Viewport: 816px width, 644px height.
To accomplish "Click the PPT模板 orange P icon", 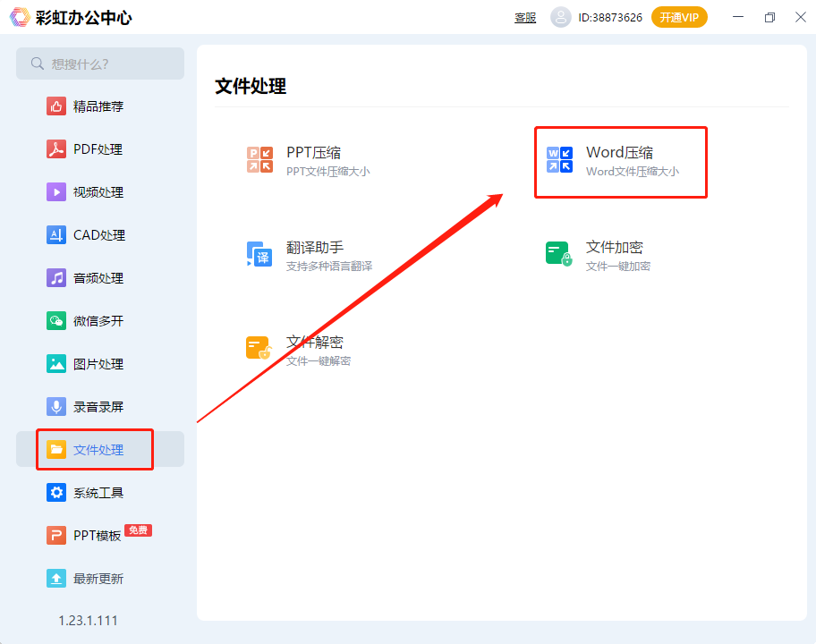I will pos(56,535).
